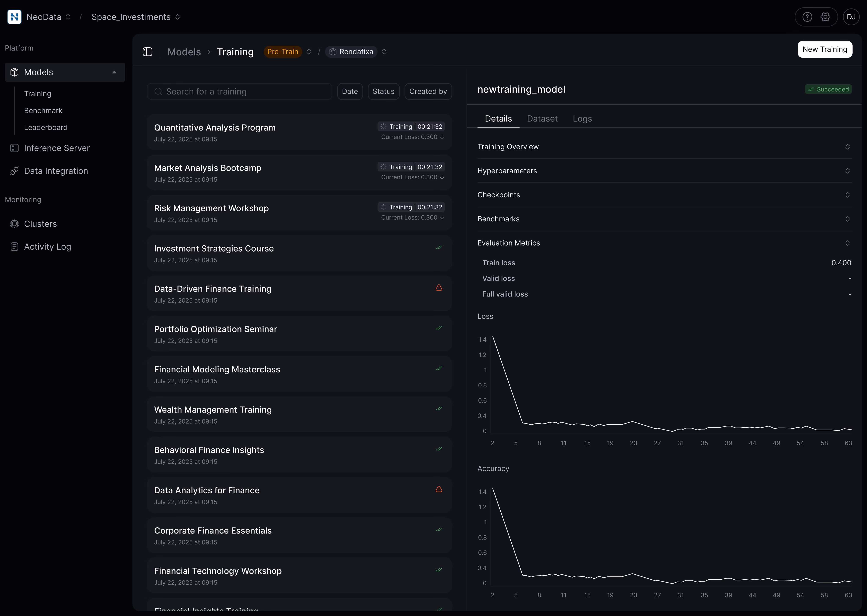Click the NeoData logo icon

tap(14, 17)
